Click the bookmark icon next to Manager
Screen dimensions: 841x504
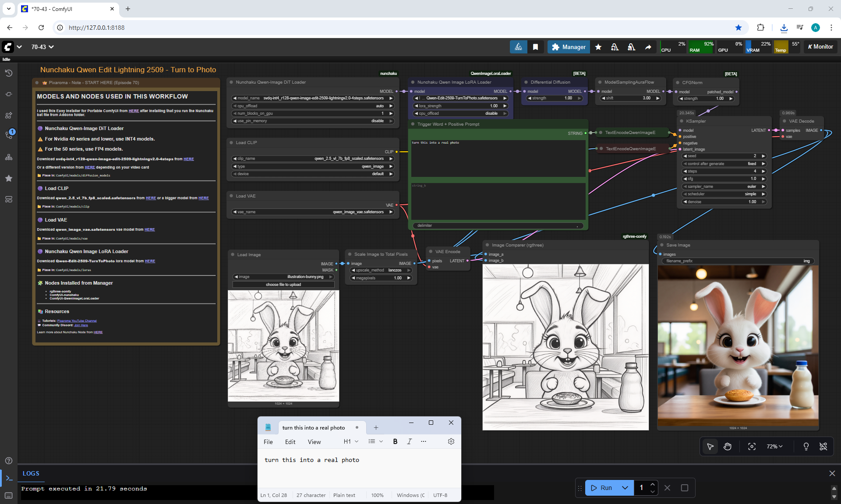[x=535, y=47]
